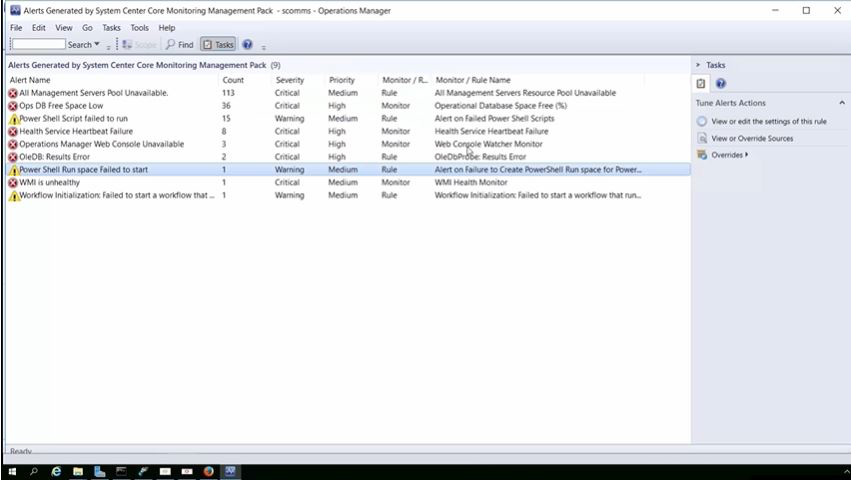
Task: Click icon beside View or Override Sources
Action: click(x=702, y=138)
